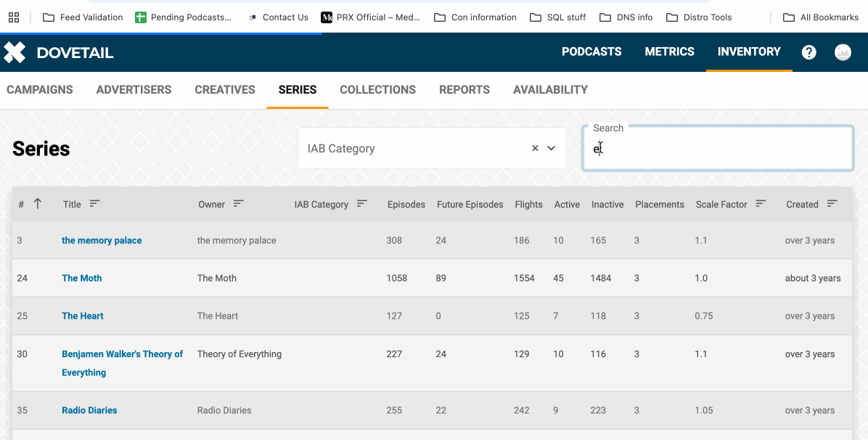Open the DNS info bookmark folder

click(x=626, y=17)
